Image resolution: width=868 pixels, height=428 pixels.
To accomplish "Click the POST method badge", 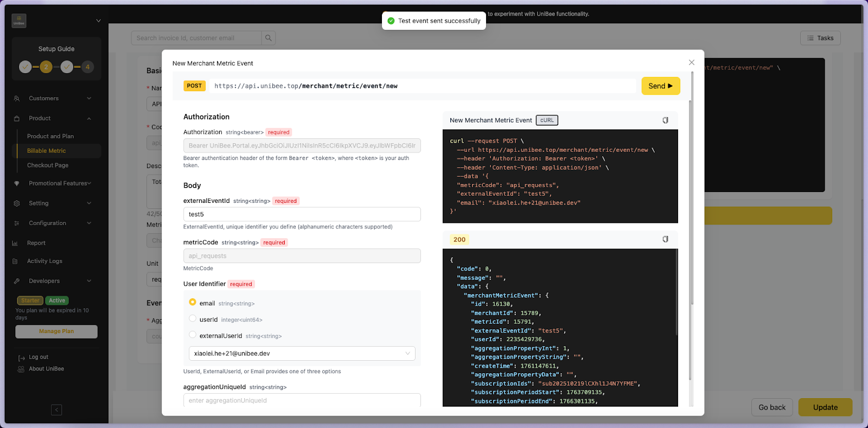I will click(194, 86).
